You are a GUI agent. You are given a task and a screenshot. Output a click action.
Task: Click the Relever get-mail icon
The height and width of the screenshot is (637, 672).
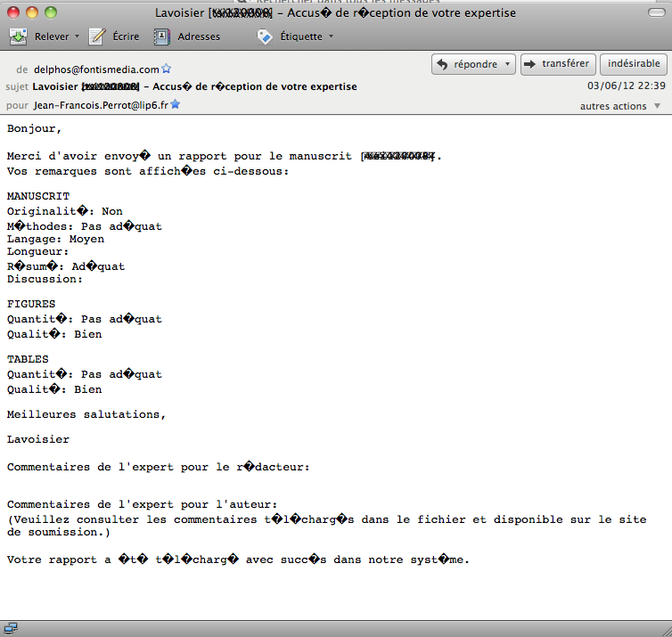coord(18,37)
